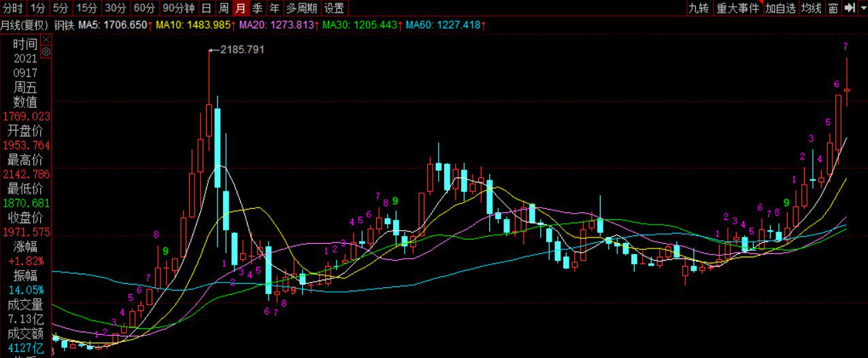The height and width of the screenshot is (358, 868).
Task: Open info panel gear settings
Action: point(46,51)
